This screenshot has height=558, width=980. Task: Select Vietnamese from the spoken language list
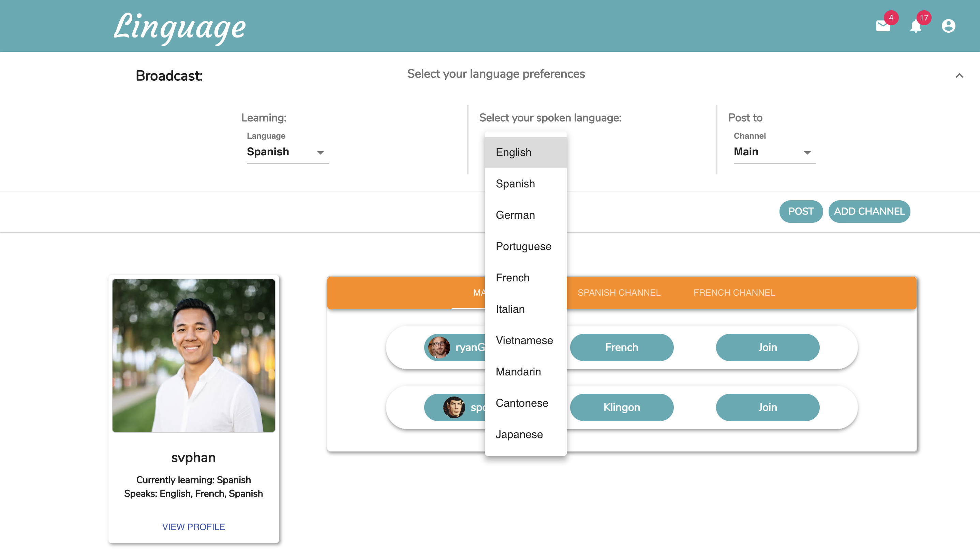tap(524, 340)
